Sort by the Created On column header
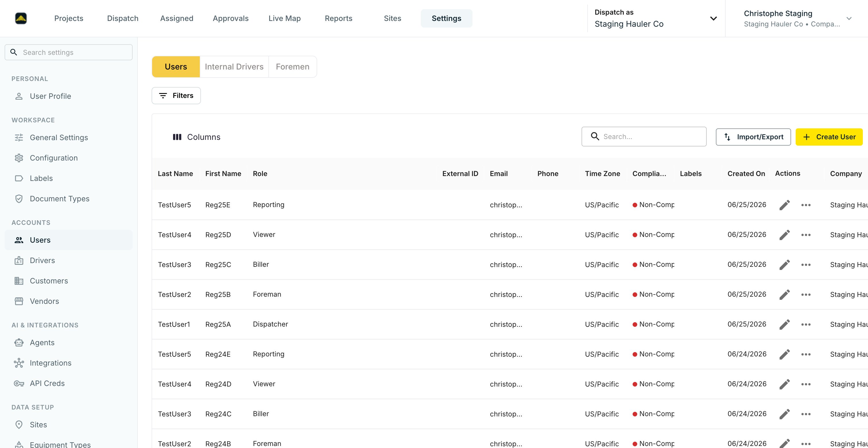This screenshot has height=448, width=868. pos(746,174)
